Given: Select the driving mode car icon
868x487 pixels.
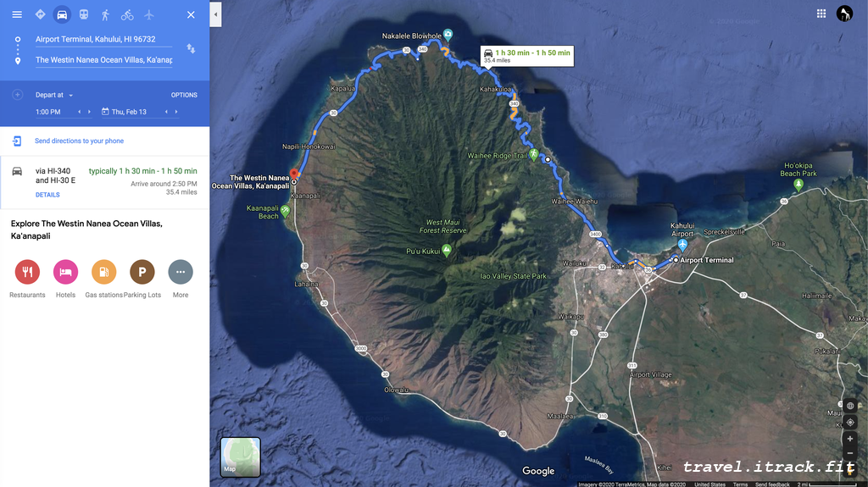Looking at the screenshot, I should (62, 14).
